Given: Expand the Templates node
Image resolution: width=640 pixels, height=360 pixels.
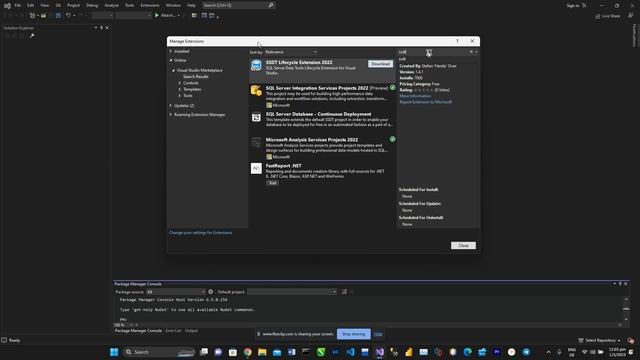Looking at the screenshot, I should [180, 89].
